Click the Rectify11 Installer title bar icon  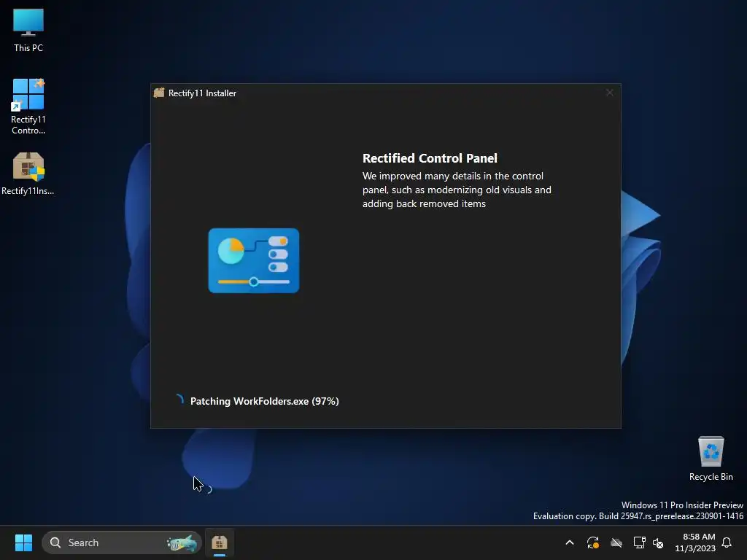coord(159,93)
